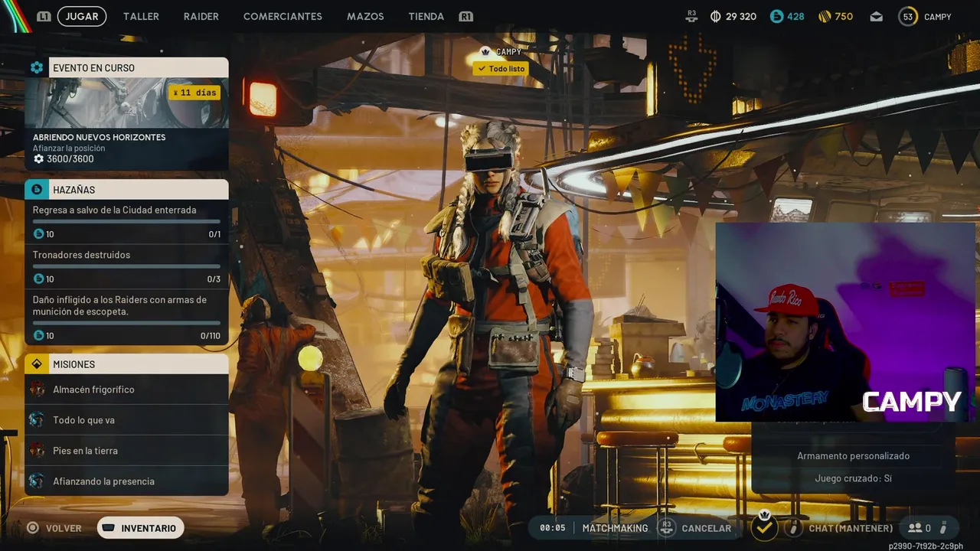
Task: Toggle the yellow ready checkmark button
Action: point(764,527)
